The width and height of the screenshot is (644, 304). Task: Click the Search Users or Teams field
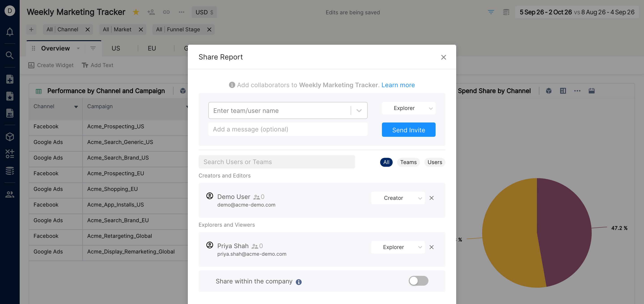pos(277,162)
